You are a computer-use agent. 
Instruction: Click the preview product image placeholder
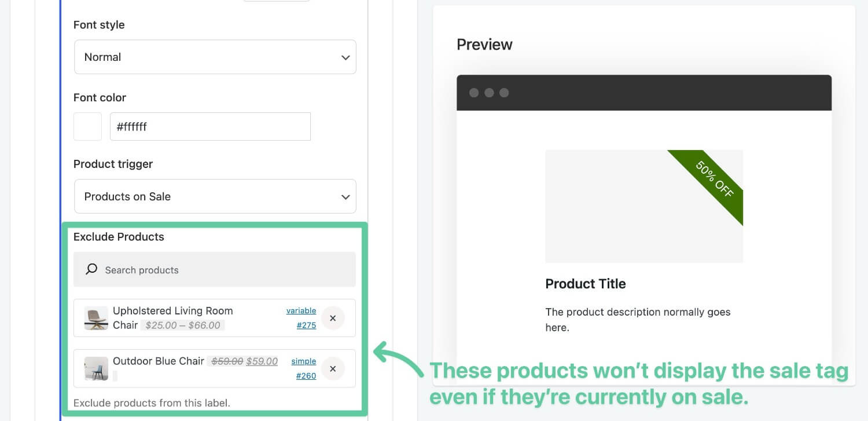pos(644,206)
